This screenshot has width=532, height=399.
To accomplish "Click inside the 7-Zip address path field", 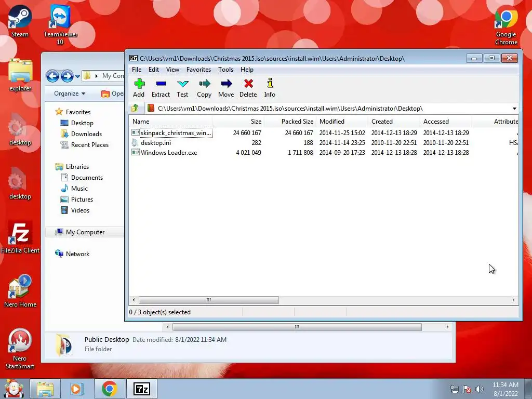I will 327,109.
